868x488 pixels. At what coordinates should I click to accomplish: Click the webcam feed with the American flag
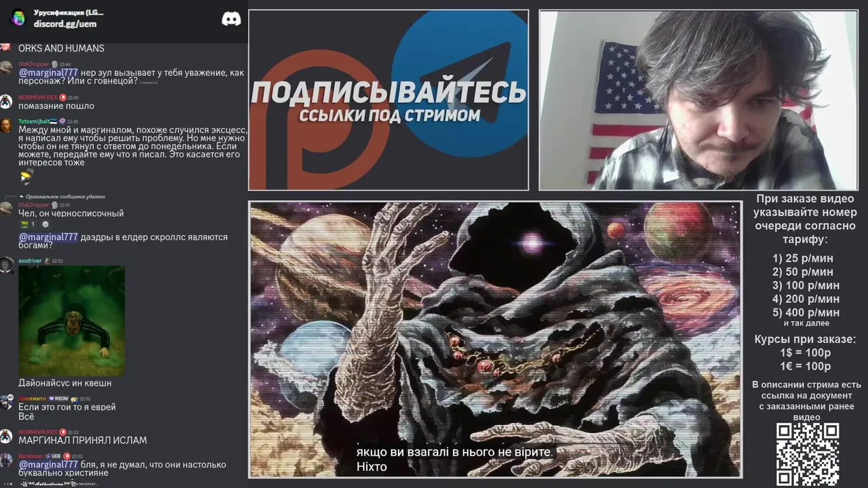click(x=698, y=100)
